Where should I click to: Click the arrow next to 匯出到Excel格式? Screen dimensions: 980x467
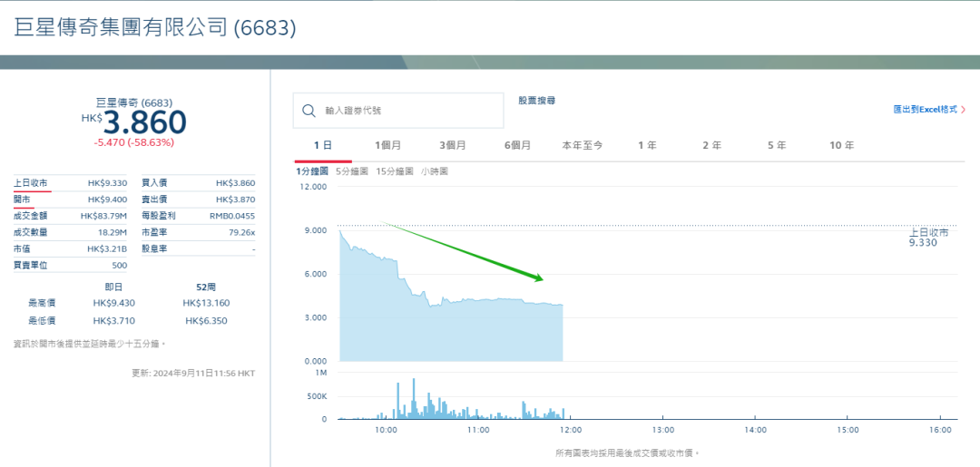pos(963,109)
